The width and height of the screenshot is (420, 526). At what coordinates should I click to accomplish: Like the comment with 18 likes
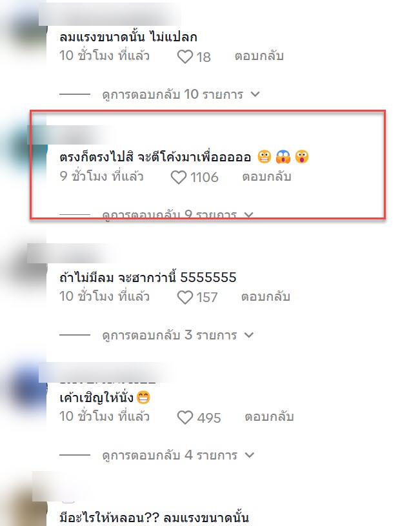click(x=185, y=56)
